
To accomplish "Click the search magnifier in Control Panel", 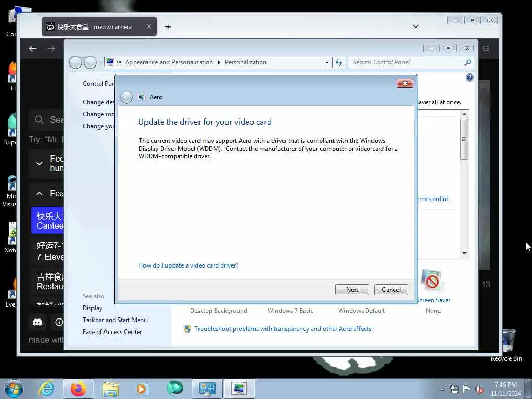I will (x=468, y=62).
